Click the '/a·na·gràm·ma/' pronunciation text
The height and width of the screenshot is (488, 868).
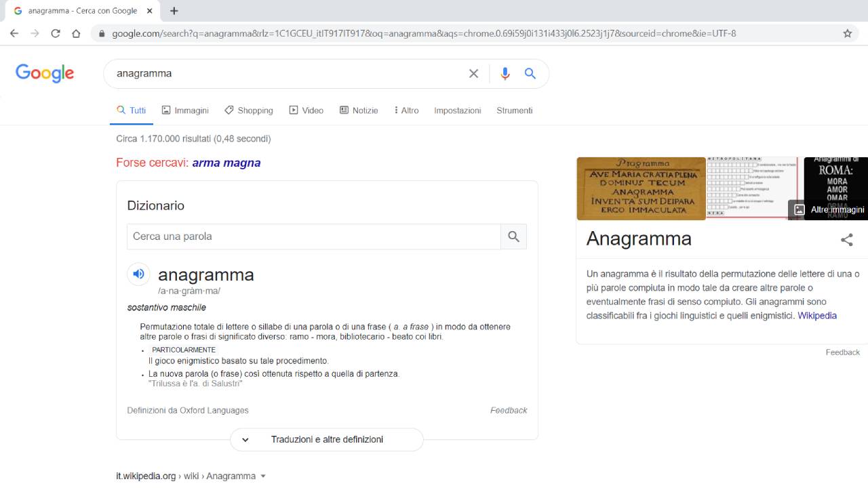coord(189,291)
